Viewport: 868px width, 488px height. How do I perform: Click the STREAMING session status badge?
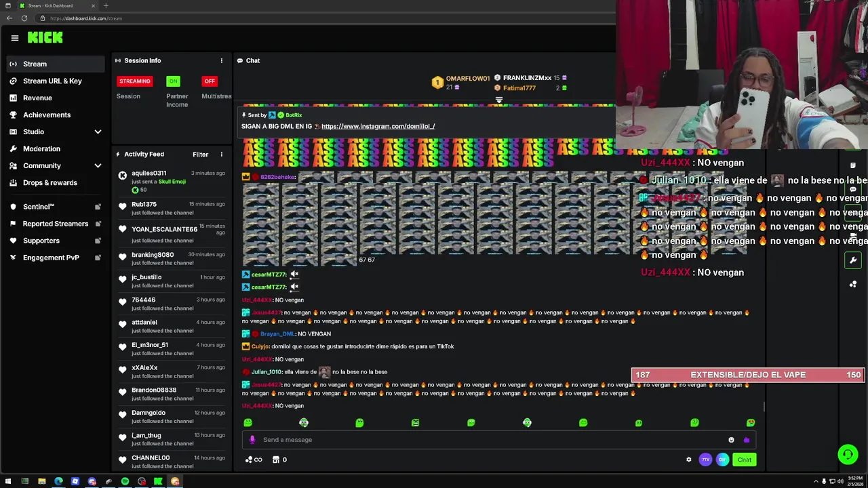coord(134,81)
